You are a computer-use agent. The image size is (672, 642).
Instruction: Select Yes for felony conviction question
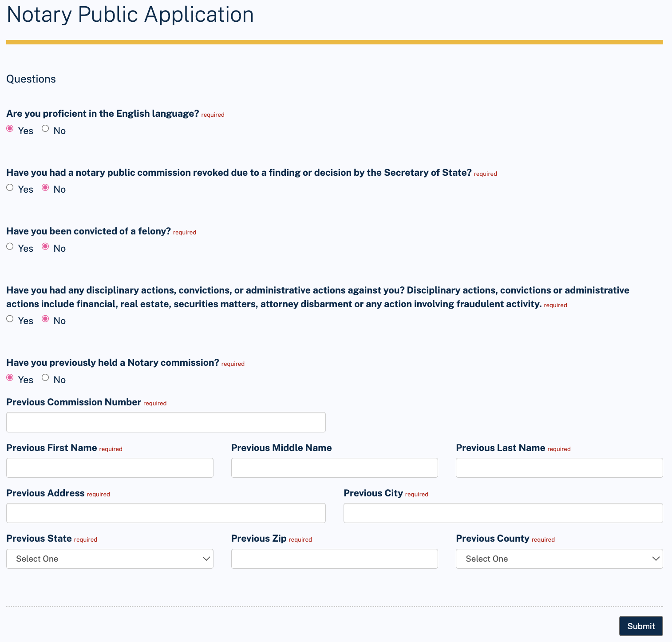point(10,246)
